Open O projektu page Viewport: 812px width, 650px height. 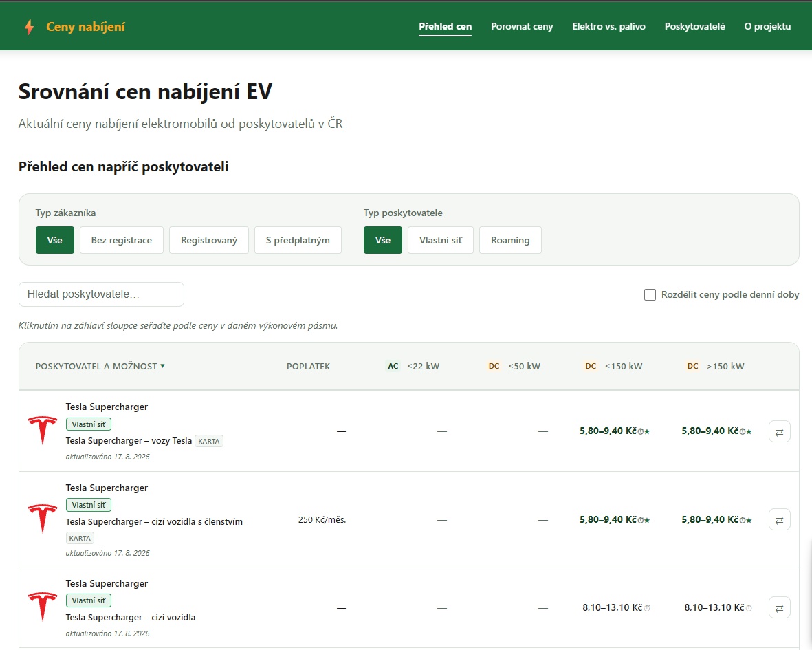point(767,26)
